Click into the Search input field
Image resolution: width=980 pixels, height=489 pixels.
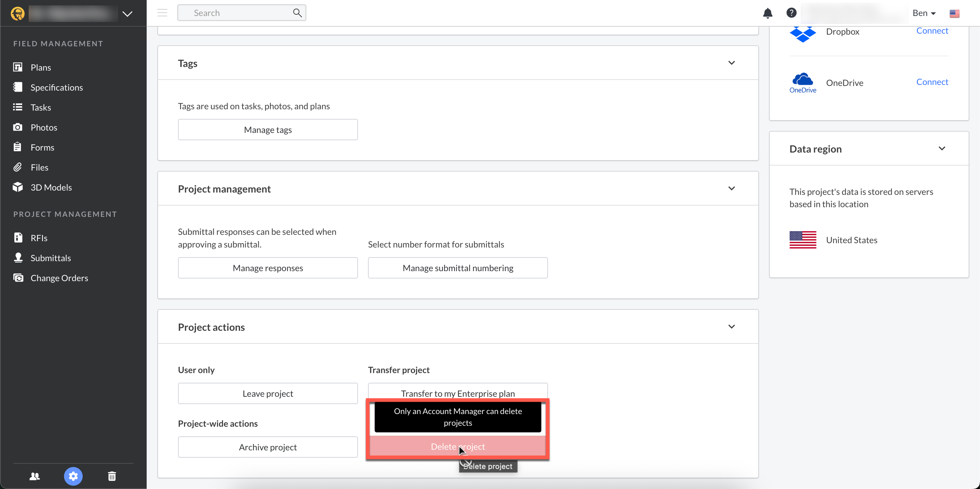(x=236, y=13)
